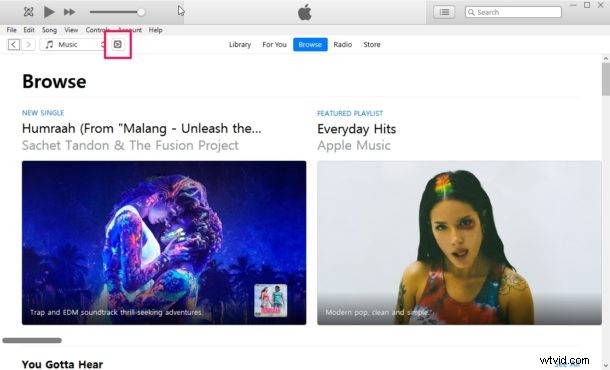Open the File menu
Viewport: 610px width, 370px height.
12,30
